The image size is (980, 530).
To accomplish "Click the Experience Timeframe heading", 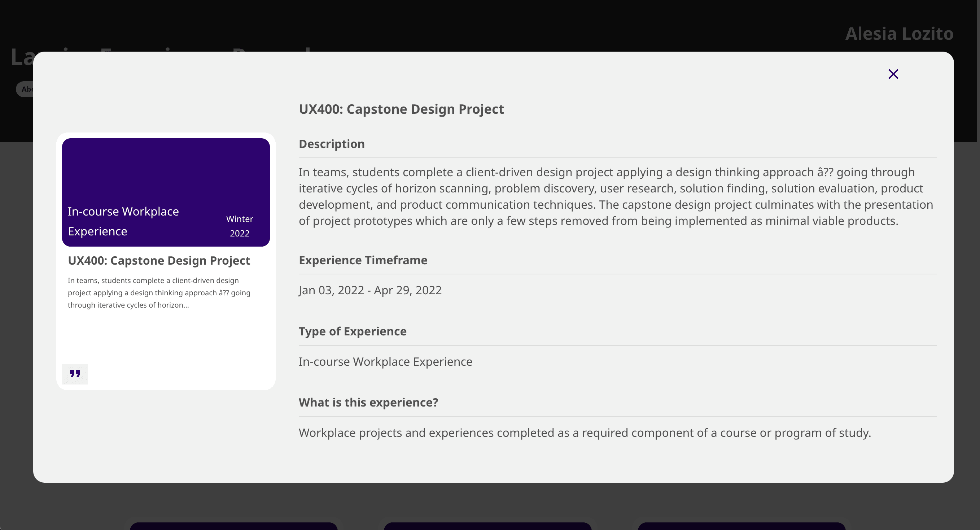I will click(363, 260).
